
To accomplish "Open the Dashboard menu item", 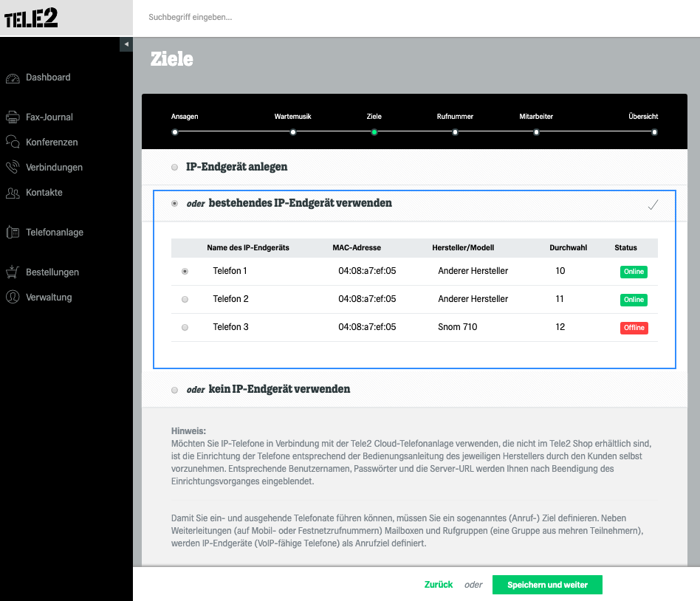I will pos(48,78).
